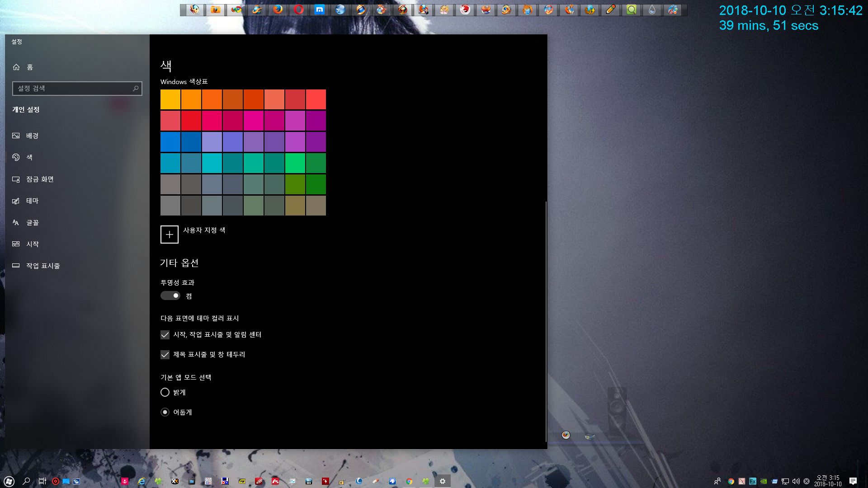Open taskbar search magnifier
The width and height of the screenshot is (868, 488).
[x=26, y=481]
